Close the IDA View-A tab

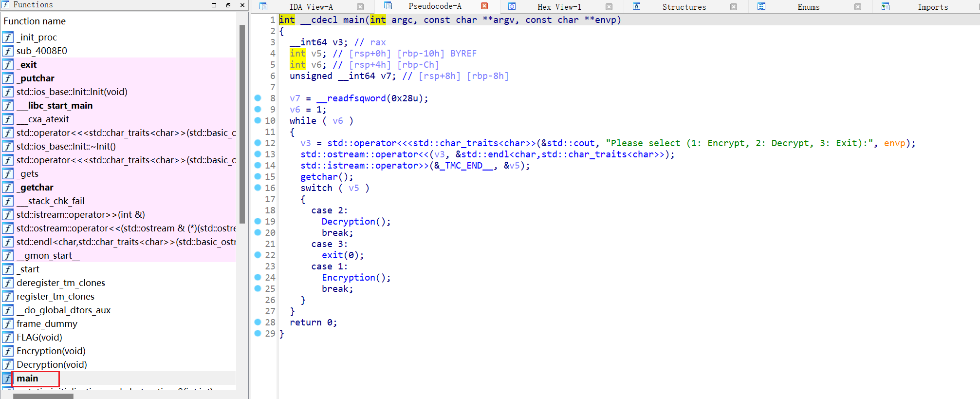360,7
